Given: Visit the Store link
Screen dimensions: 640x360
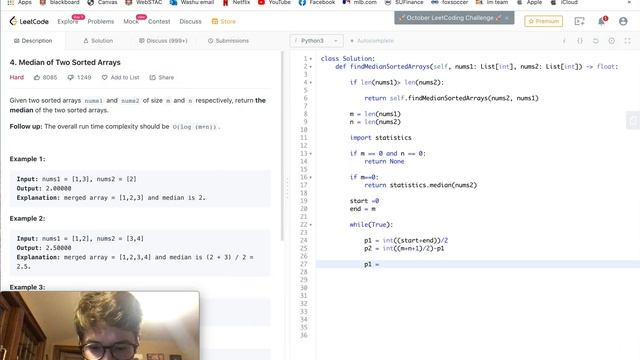Looking at the screenshot, I should [x=224, y=21].
